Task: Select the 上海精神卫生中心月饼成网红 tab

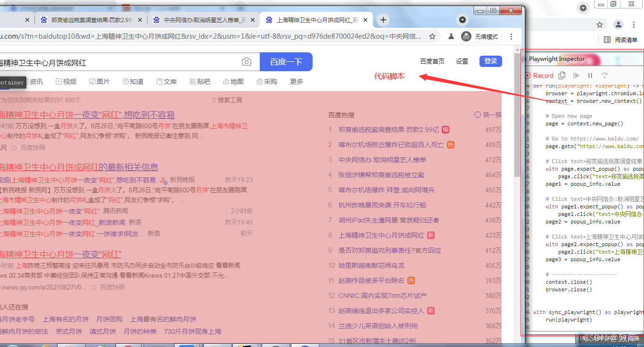Action: pyautogui.click(x=317, y=20)
